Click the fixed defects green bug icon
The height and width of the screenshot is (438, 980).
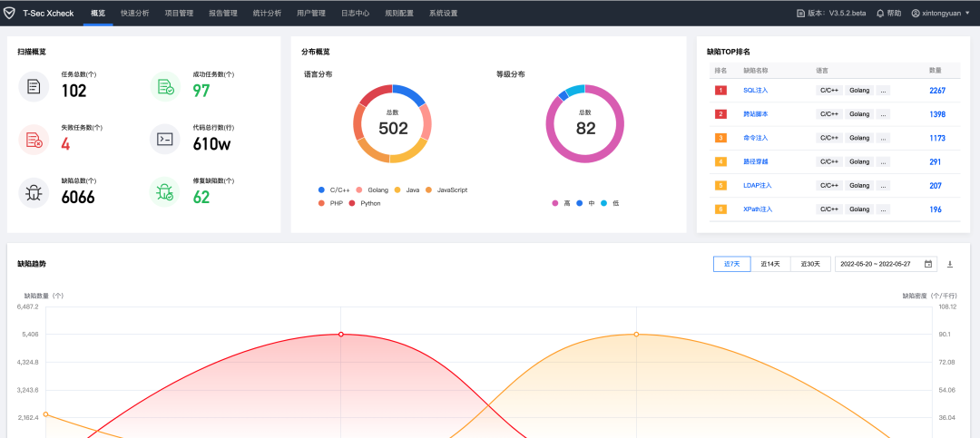click(x=166, y=192)
